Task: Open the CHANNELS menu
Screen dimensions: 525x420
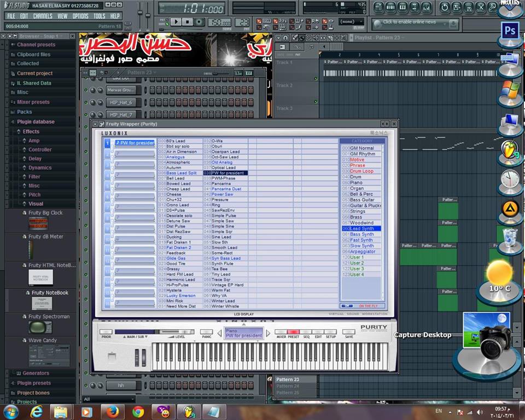Action: coord(43,16)
